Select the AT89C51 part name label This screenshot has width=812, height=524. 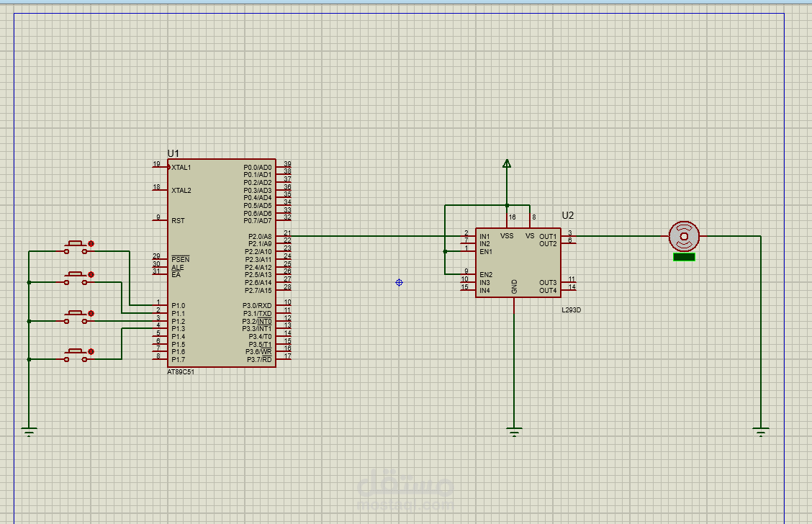(x=181, y=372)
